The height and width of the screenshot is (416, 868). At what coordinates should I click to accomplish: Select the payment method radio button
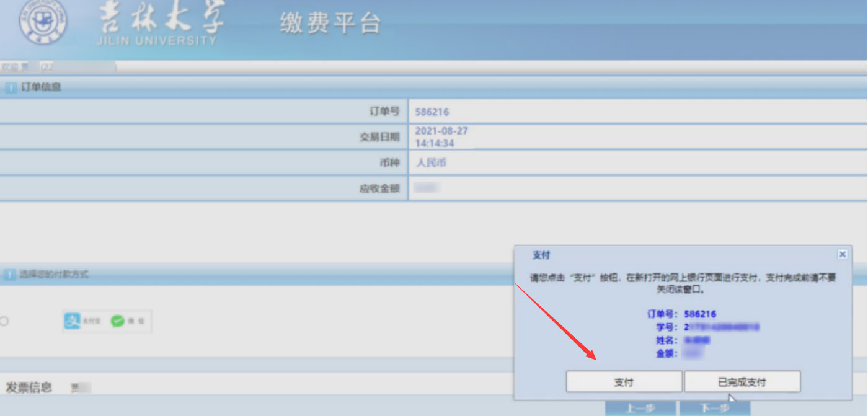4,321
